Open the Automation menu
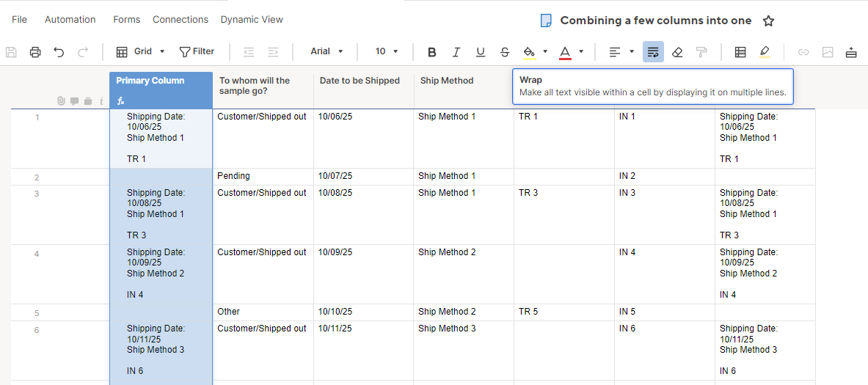The height and width of the screenshot is (385, 868). pyautogui.click(x=70, y=19)
